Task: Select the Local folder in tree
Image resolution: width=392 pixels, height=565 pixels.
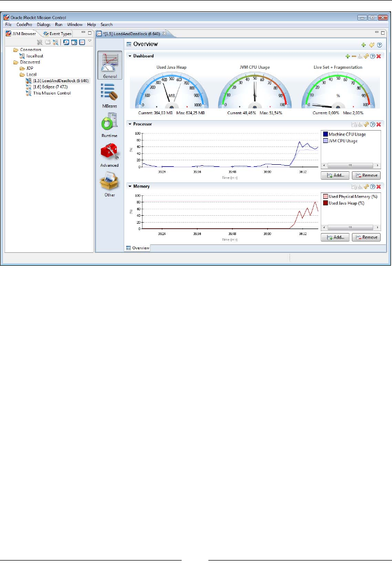Action: point(28,75)
